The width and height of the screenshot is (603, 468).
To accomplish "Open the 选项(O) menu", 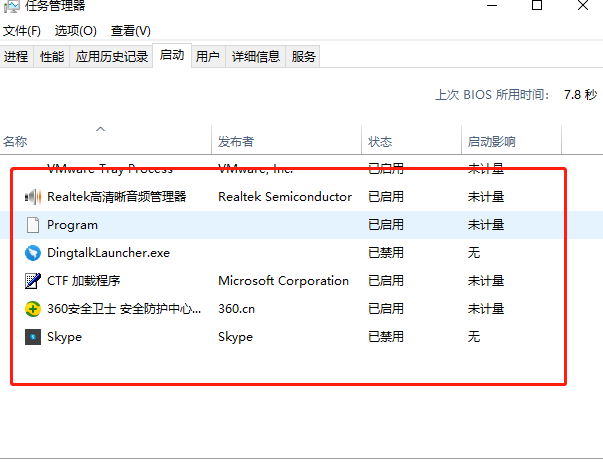I will pyautogui.click(x=76, y=31).
